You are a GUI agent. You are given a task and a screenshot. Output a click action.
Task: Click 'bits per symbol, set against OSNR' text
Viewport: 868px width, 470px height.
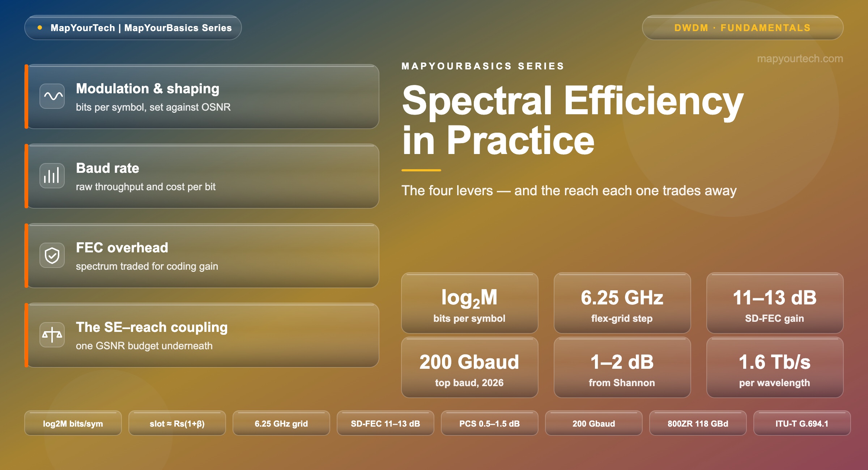tap(153, 107)
